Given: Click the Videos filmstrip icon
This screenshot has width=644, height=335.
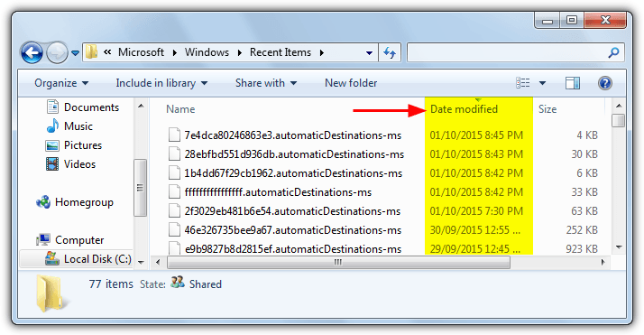Looking at the screenshot, I should coord(52,164).
